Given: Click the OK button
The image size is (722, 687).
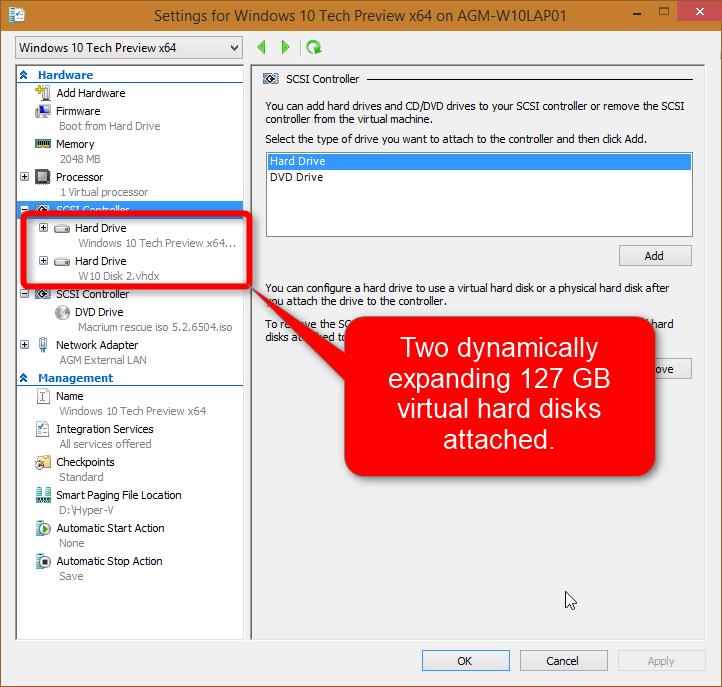Looking at the screenshot, I should pos(466,661).
